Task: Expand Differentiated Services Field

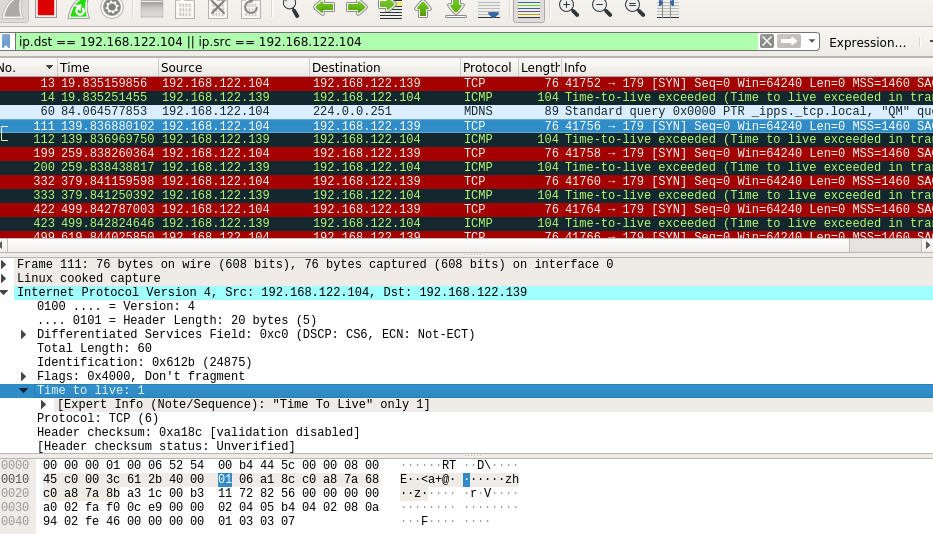Action: click(x=23, y=335)
